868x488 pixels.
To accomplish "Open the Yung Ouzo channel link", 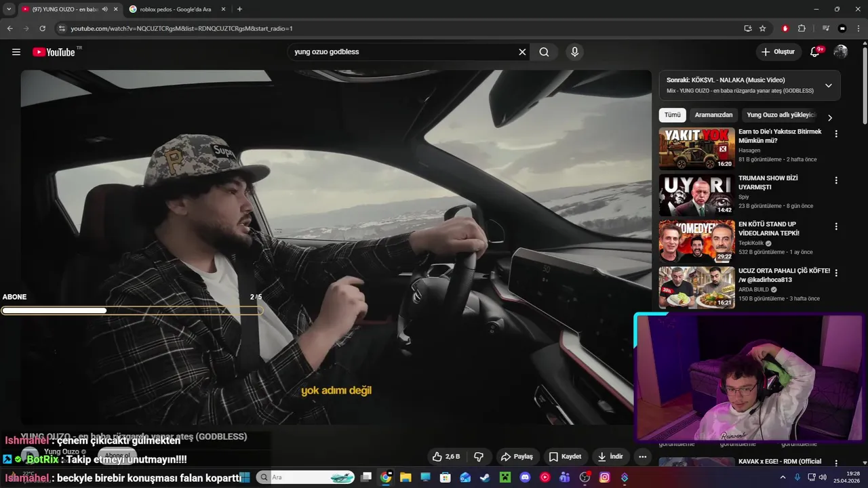I will click(x=61, y=451).
